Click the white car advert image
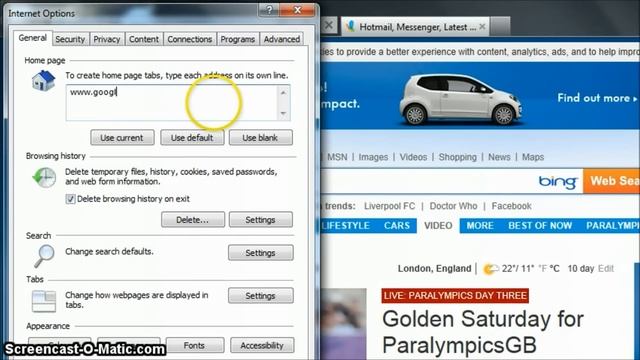The width and height of the screenshot is (640, 360). click(460, 99)
